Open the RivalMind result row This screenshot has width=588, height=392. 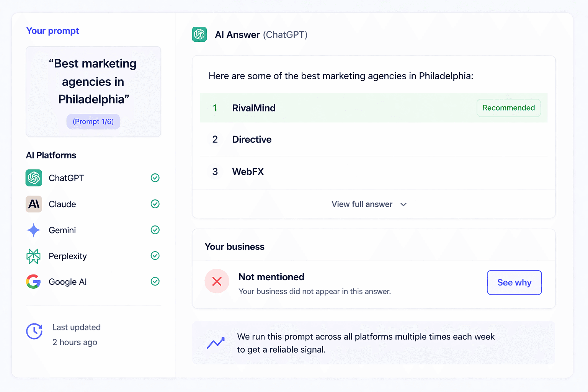(x=374, y=108)
